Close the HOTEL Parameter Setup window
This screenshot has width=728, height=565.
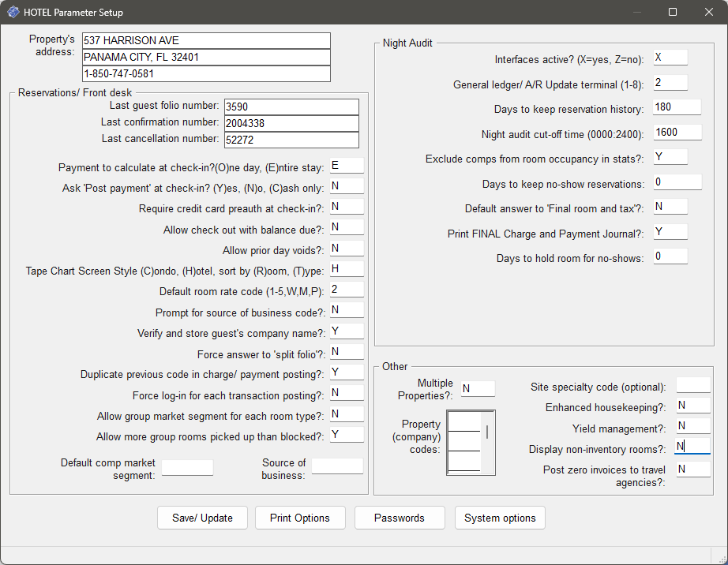709,13
